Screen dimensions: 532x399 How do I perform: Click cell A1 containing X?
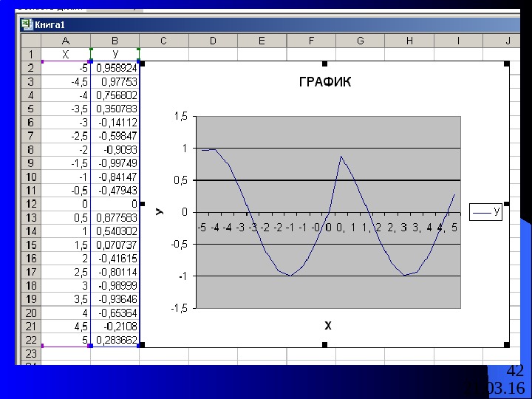66,54
